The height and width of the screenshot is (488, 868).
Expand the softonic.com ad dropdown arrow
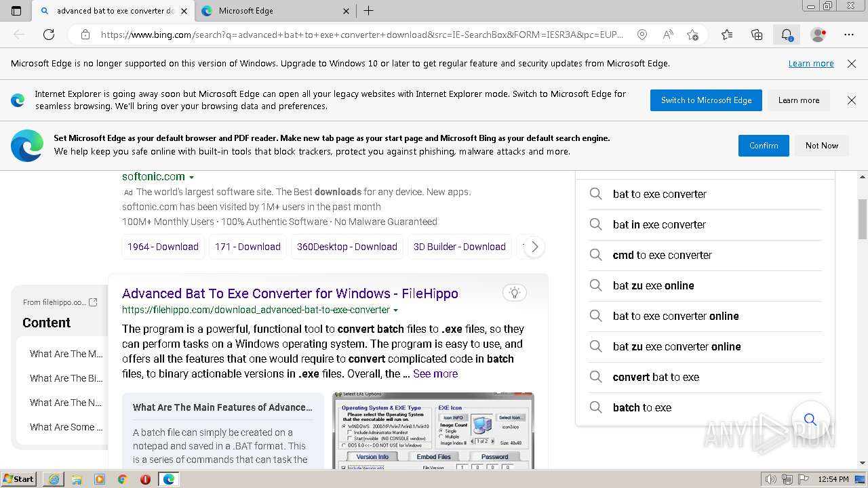click(192, 177)
